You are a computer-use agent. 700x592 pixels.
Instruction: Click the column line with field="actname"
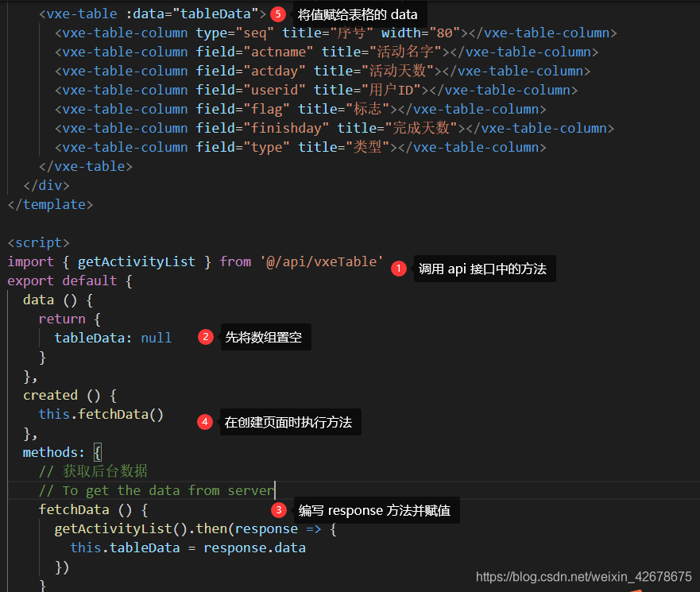click(x=327, y=52)
